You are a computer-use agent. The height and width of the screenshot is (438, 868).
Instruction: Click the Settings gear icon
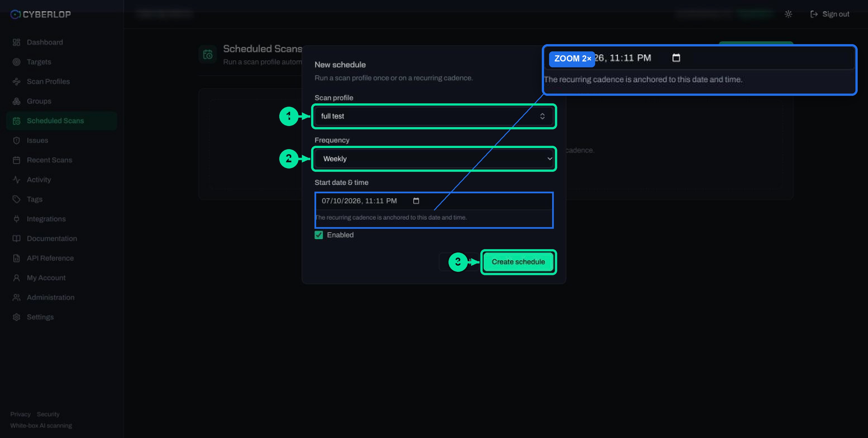click(16, 317)
